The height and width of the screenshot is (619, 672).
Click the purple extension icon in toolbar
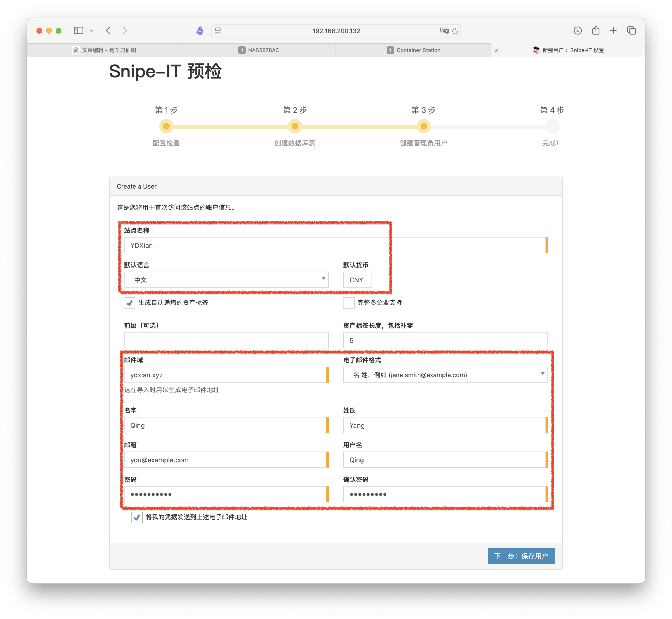(200, 31)
